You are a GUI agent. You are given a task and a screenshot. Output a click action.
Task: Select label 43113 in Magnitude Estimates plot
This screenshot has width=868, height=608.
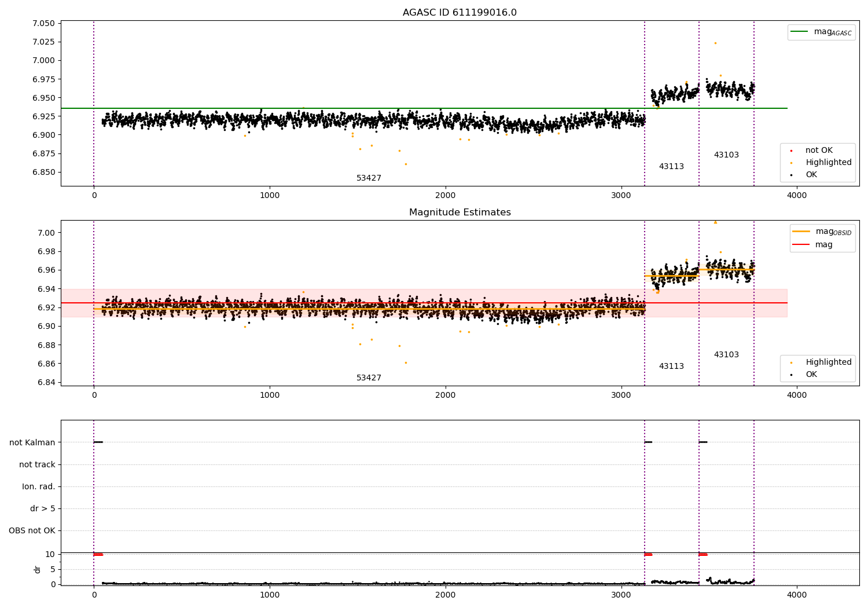click(671, 367)
